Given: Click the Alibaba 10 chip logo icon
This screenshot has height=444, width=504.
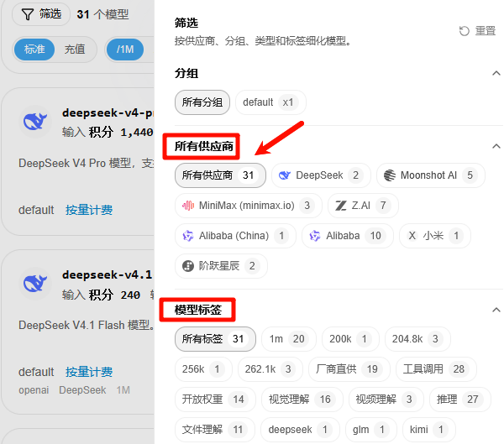Looking at the screenshot, I should pyautogui.click(x=315, y=236).
